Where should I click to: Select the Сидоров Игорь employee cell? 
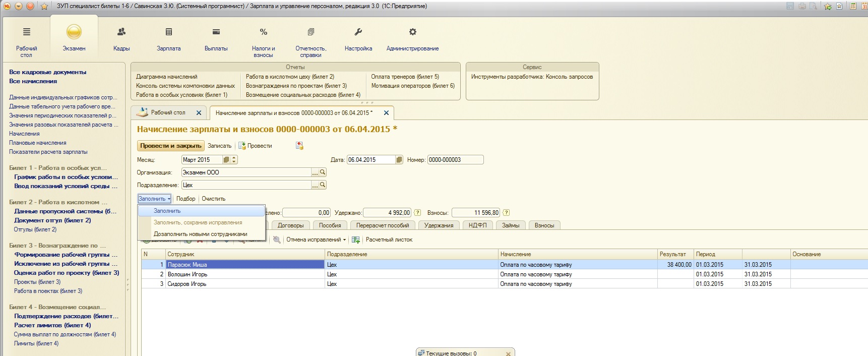[x=245, y=284]
